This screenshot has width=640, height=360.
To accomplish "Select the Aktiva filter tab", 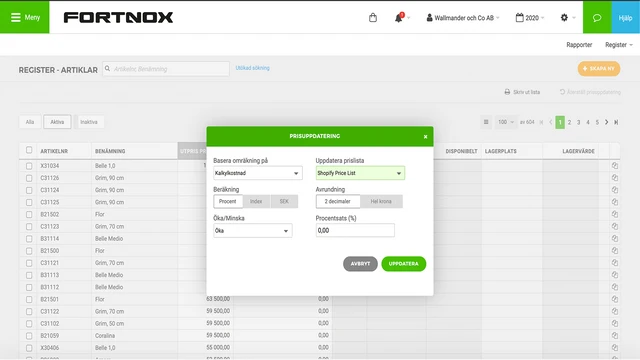I will tap(57, 122).
